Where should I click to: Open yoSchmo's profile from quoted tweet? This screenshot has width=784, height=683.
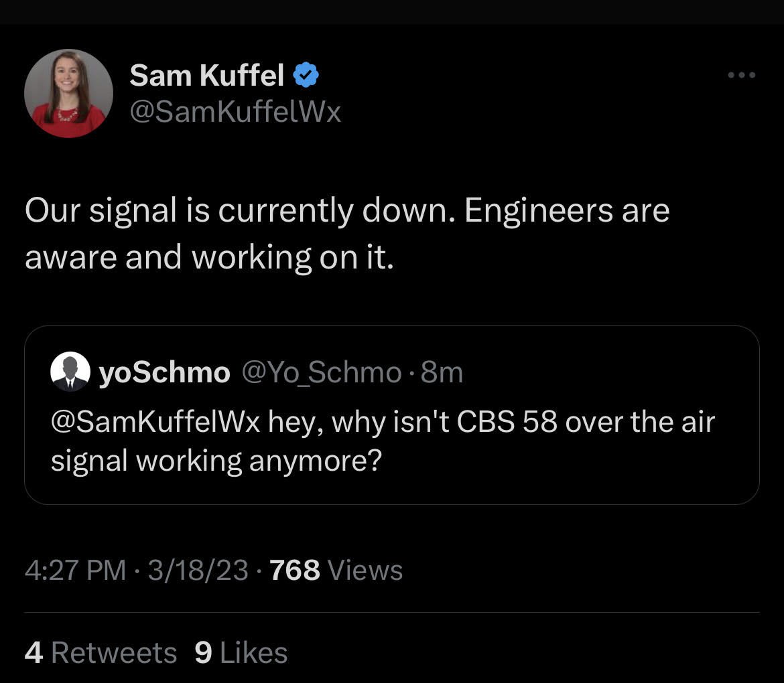[164, 372]
